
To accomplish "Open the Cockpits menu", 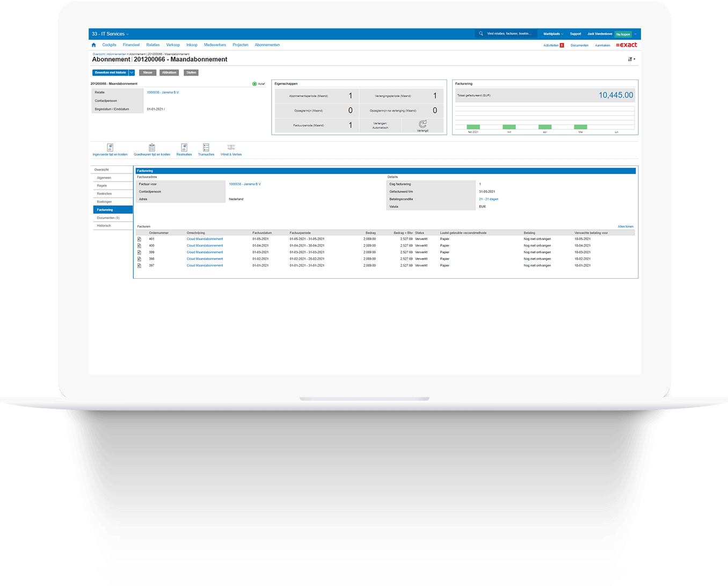I will coord(110,45).
